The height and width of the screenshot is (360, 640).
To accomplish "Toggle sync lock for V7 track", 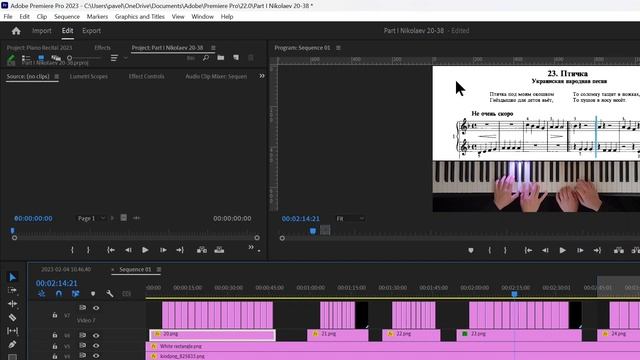I will click(x=83, y=307).
